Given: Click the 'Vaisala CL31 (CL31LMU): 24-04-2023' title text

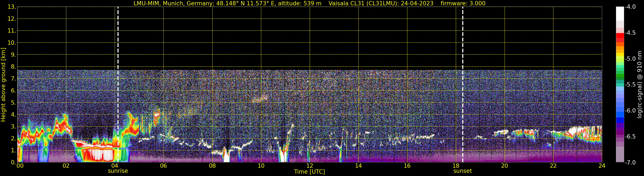Looking at the screenshot, I should pos(381,3).
